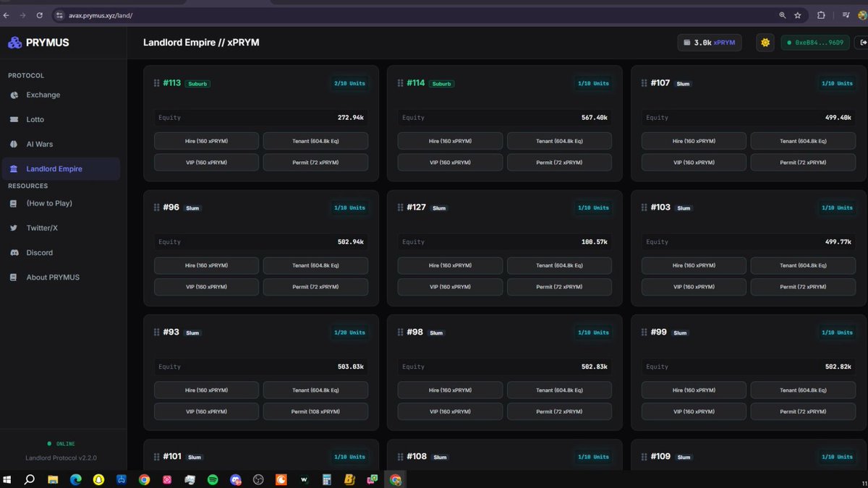Open the (How to Play) resource
Viewport: 868px width, 488px height.
tap(60, 203)
